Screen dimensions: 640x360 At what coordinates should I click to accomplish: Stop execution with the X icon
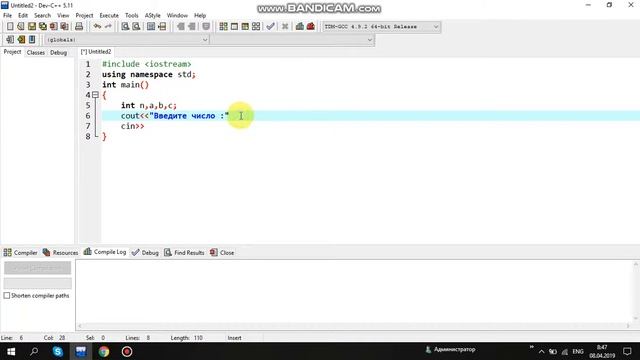[285, 27]
